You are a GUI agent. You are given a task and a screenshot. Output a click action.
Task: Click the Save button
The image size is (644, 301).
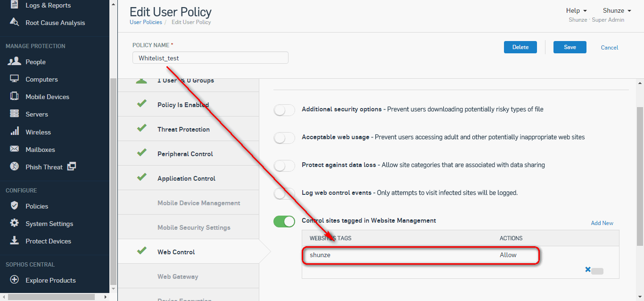pyautogui.click(x=570, y=47)
